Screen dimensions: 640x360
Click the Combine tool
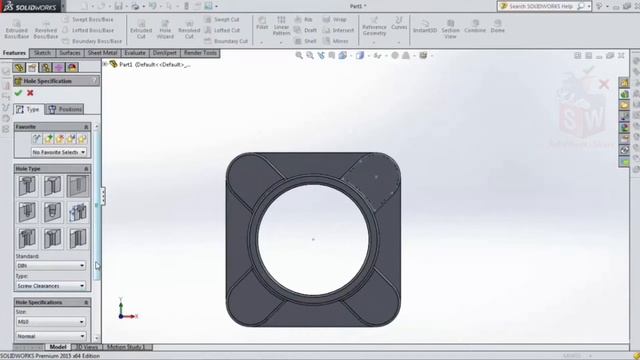pyautogui.click(x=475, y=27)
